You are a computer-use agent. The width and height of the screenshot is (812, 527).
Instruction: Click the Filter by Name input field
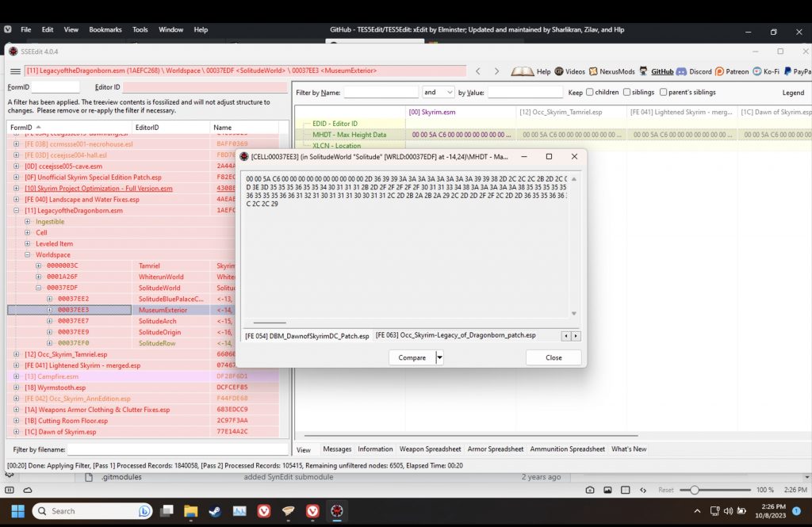pos(381,93)
